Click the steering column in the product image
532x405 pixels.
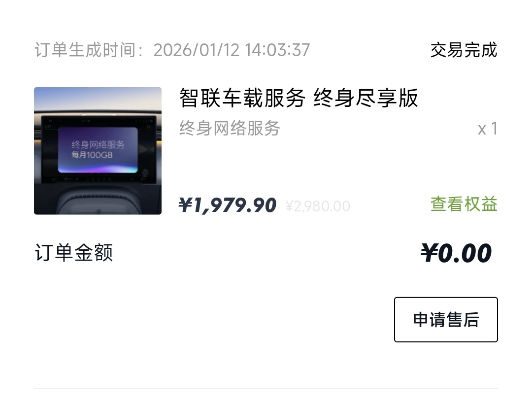[x=98, y=202]
